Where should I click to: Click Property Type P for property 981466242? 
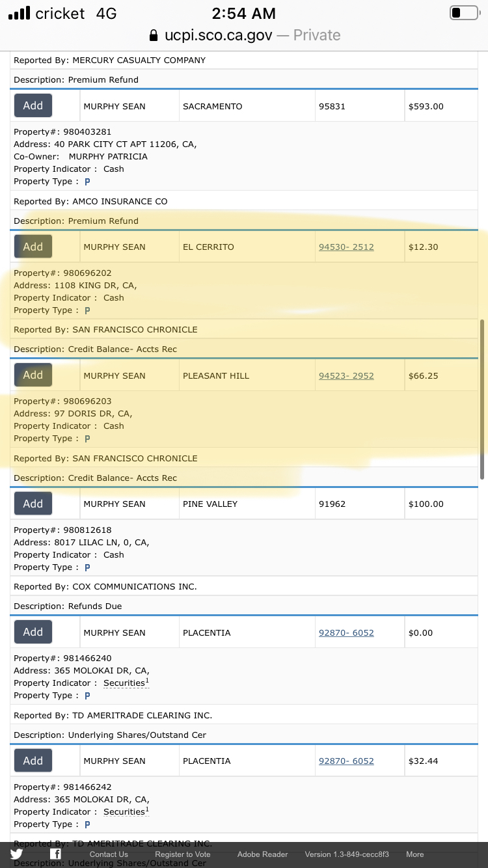tap(87, 824)
